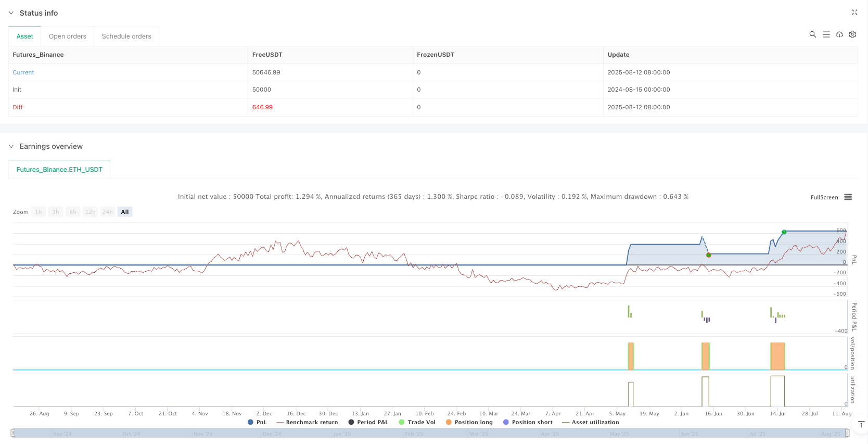Switch to the Open orders tab
The height and width of the screenshot is (444, 868).
tap(68, 36)
